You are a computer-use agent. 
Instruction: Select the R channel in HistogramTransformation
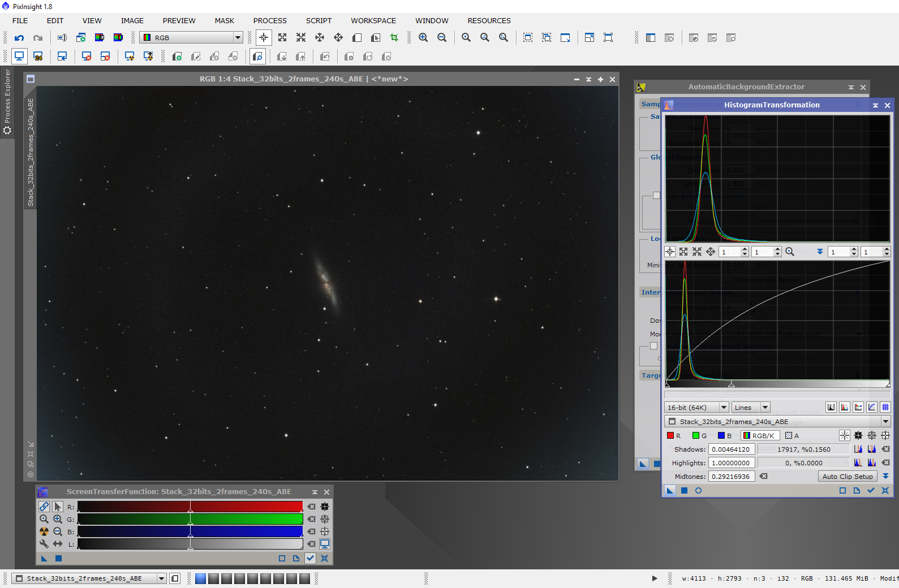(x=674, y=436)
